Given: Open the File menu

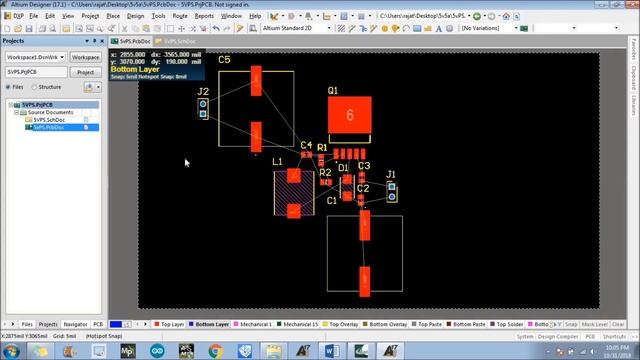Looking at the screenshot, I should [33, 16].
